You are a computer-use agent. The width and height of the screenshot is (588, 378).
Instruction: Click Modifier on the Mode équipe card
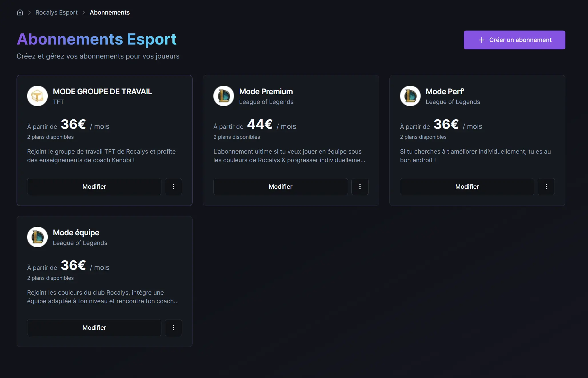click(x=94, y=327)
